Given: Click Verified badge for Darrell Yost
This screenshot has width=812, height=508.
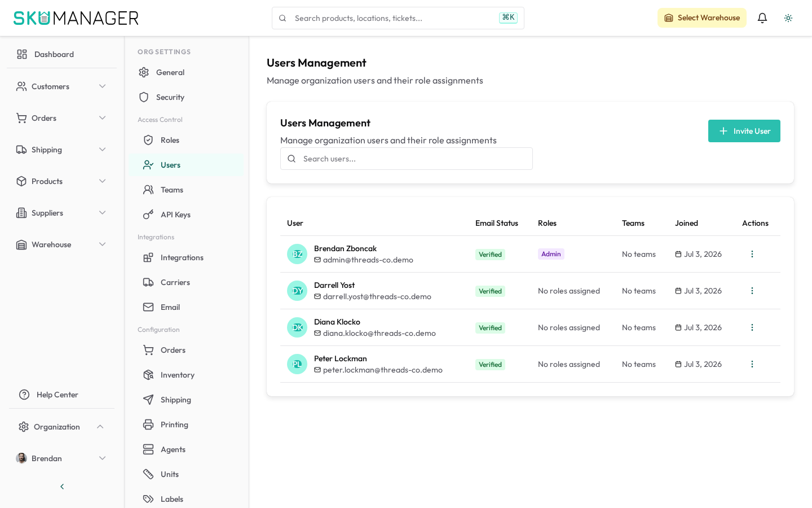Looking at the screenshot, I should point(490,291).
